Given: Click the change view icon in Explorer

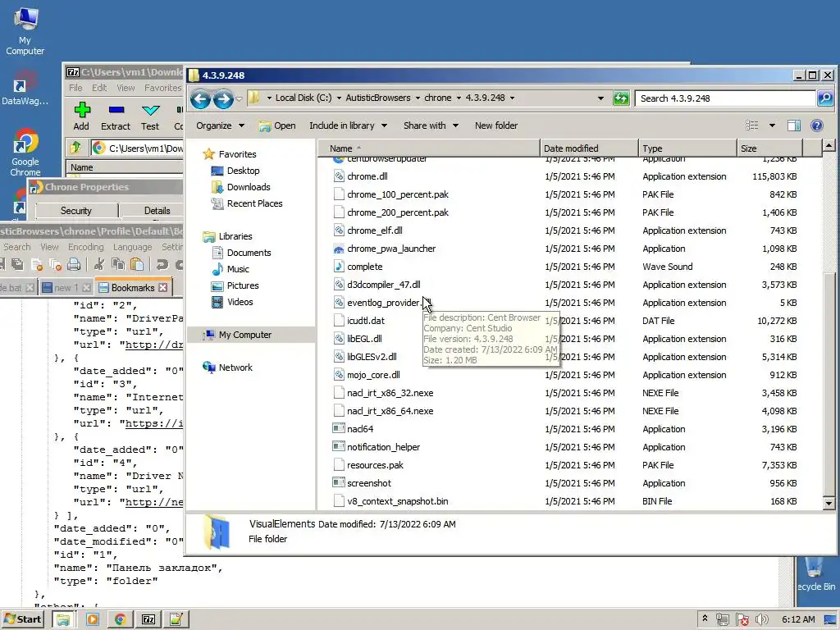Looking at the screenshot, I should tap(751, 126).
